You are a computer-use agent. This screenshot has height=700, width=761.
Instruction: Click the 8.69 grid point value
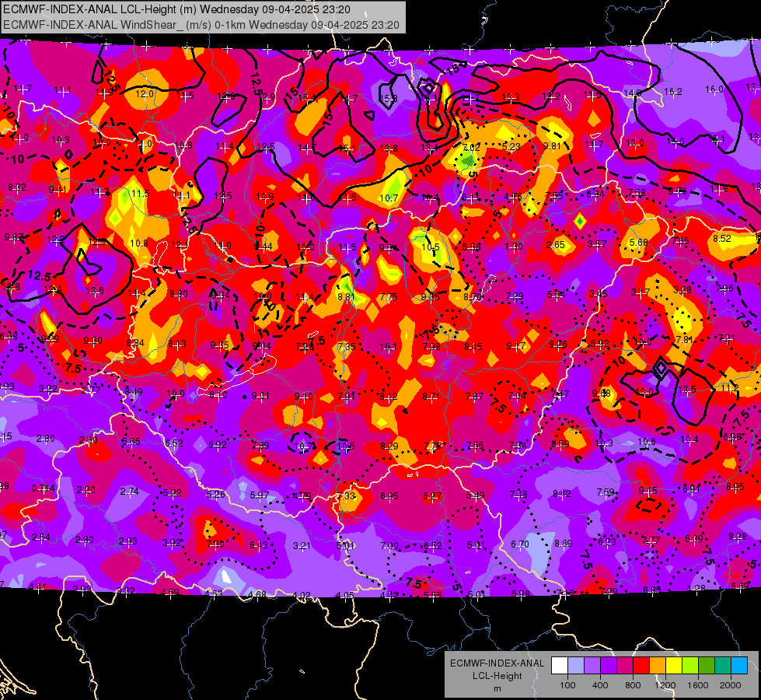point(564,543)
